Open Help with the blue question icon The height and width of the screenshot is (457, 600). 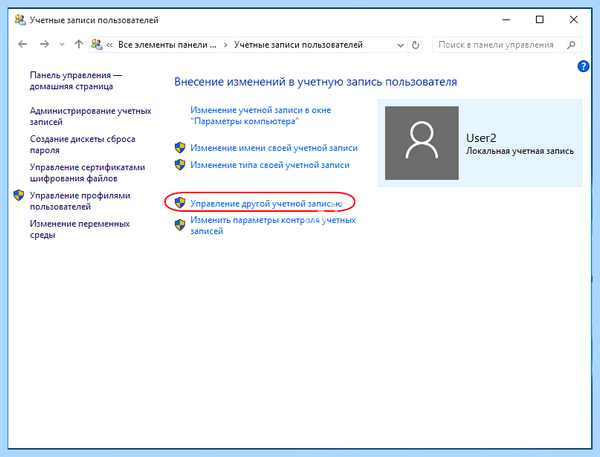click(583, 66)
